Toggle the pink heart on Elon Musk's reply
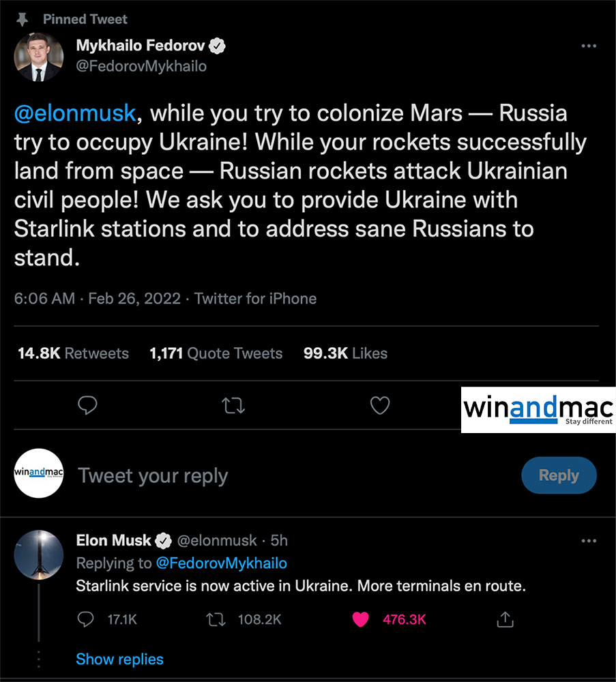Image resolution: width=616 pixels, height=682 pixels. pyautogui.click(x=360, y=619)
